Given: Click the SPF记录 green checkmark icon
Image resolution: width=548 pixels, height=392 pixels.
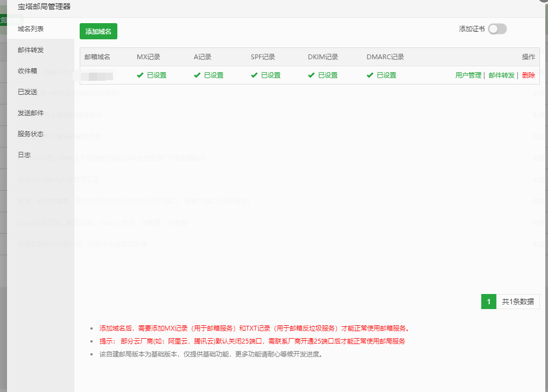Looking at the screenshot, I should [254, 75].
